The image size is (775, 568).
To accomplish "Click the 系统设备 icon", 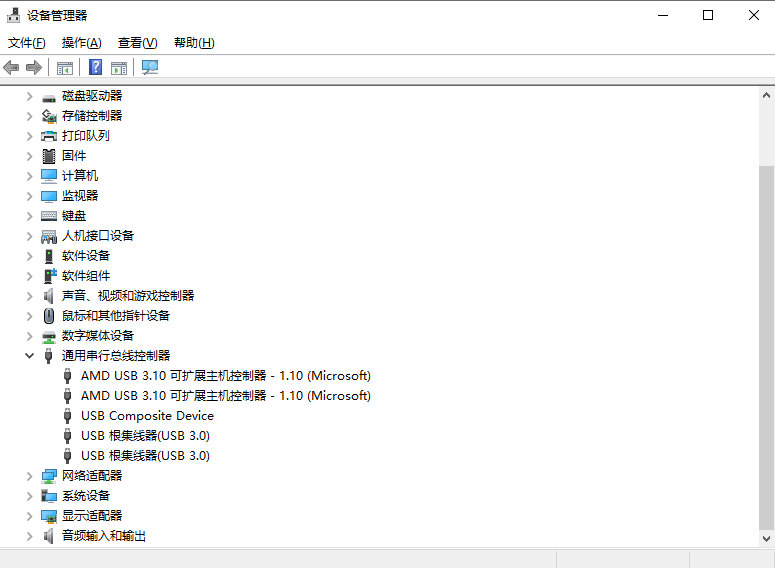I will [x=49, y=496].
